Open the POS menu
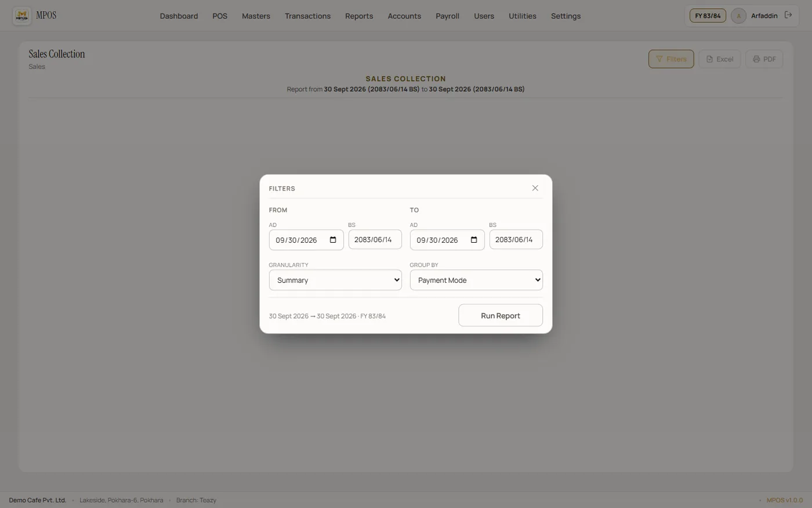The image size is (812, 508). pyautogui.click(x=220, y=16)
